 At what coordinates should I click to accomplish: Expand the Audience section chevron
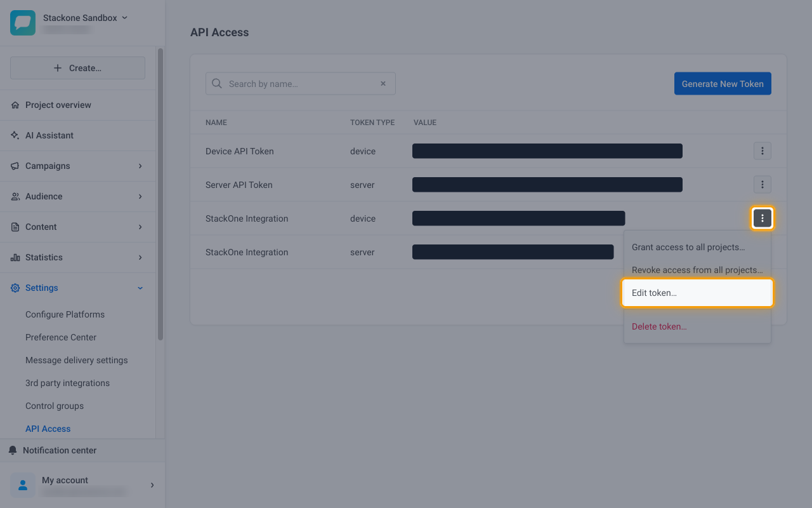tap(140, 196)
